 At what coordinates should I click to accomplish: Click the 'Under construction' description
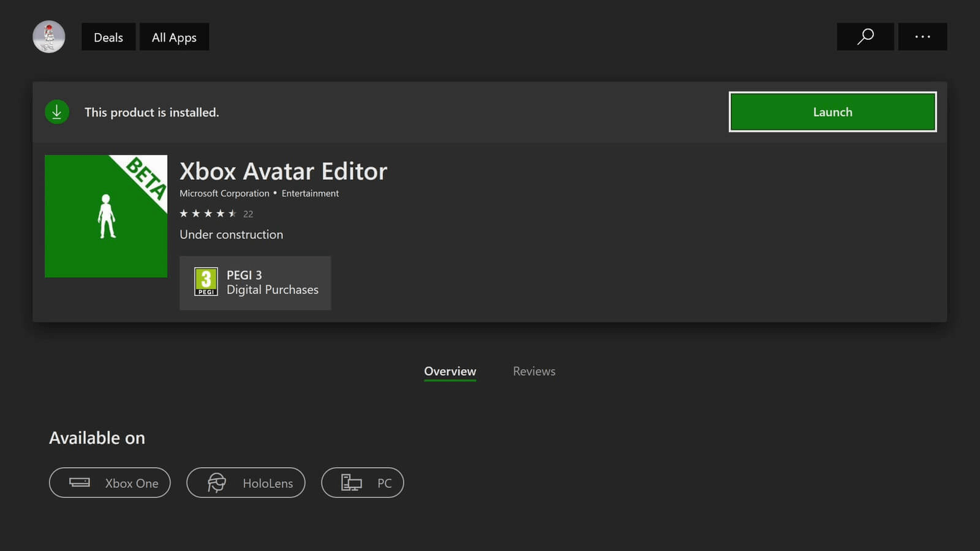(x=232, y=234)
